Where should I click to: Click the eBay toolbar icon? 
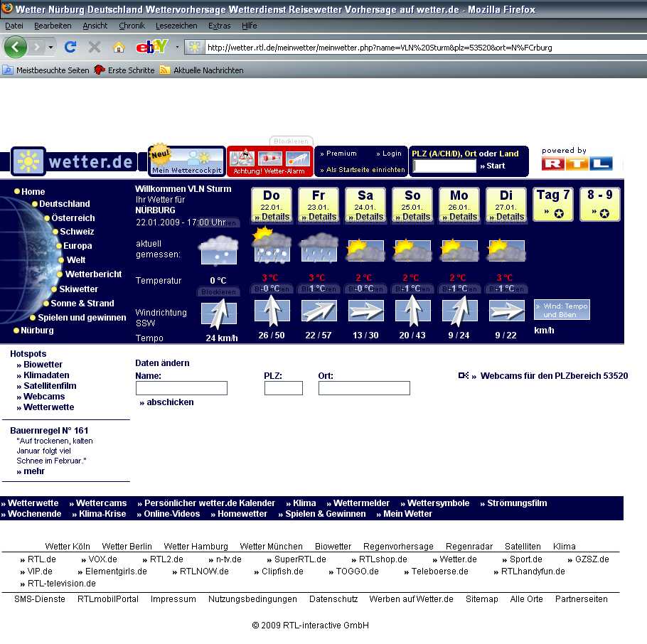pos(151,47)
